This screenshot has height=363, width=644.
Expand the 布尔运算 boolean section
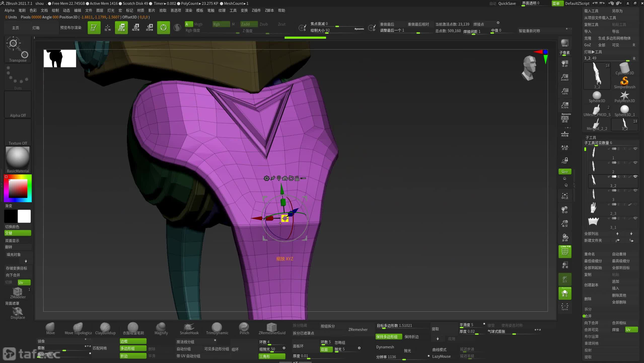click(x=591, y=337)
